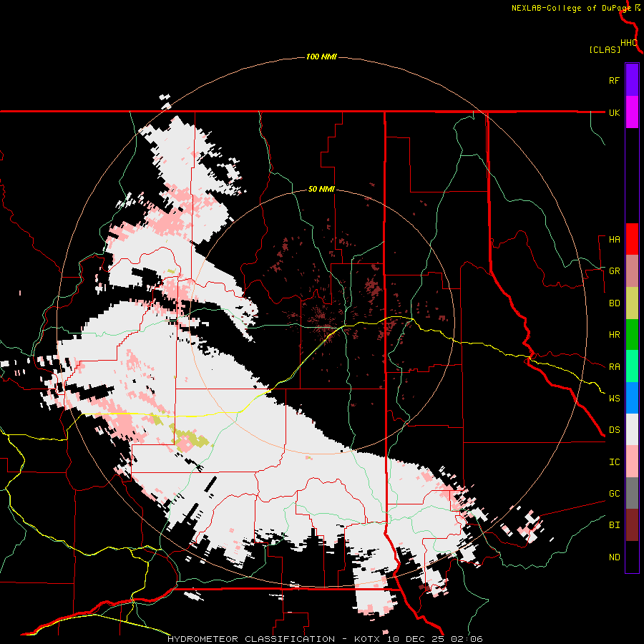Click the HR legend label
This screenshot has height=644, width=644.
point(614,335)
